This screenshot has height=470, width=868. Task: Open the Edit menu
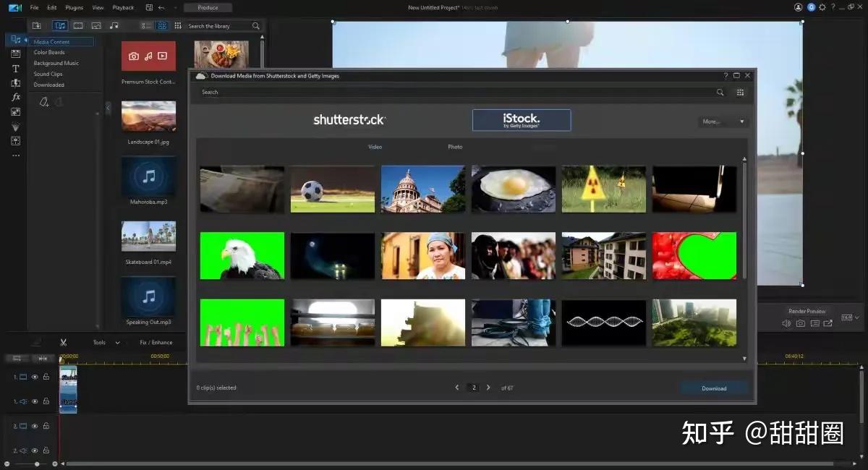[52, 7]
